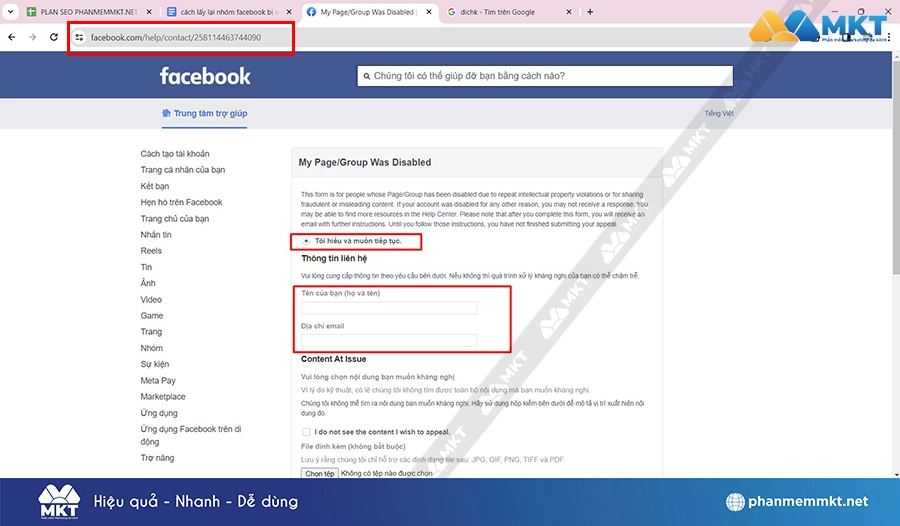This screenshot has width=900, height=526.
Task: Close the 'cách lấy lại nhóm facebook' tab
Action: click(289, 11)
